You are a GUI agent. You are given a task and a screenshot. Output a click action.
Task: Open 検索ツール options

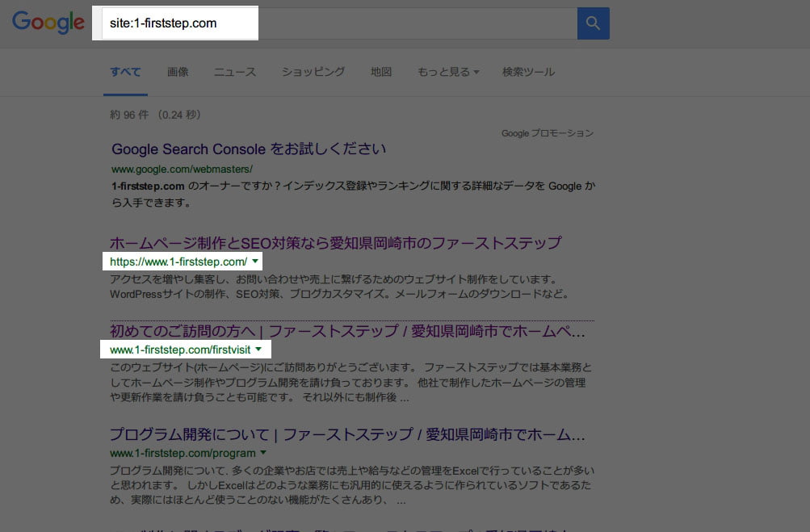pyautogui.click(x=528, y=72)
